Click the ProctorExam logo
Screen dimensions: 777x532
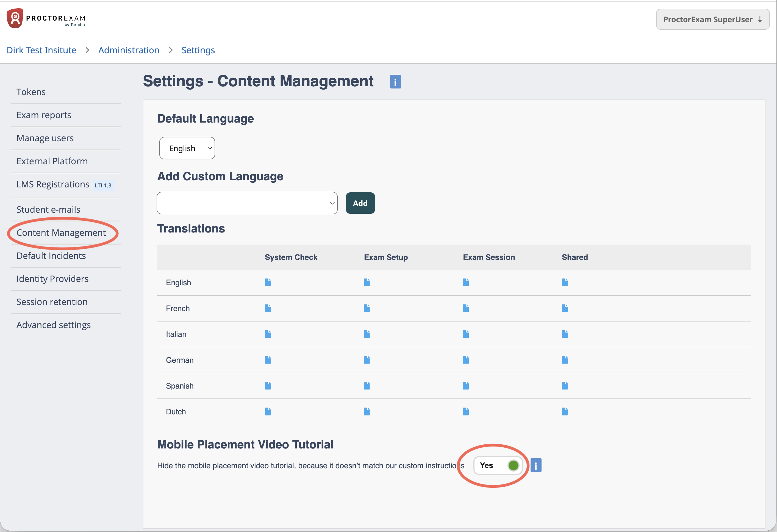[x=46, y=18]
